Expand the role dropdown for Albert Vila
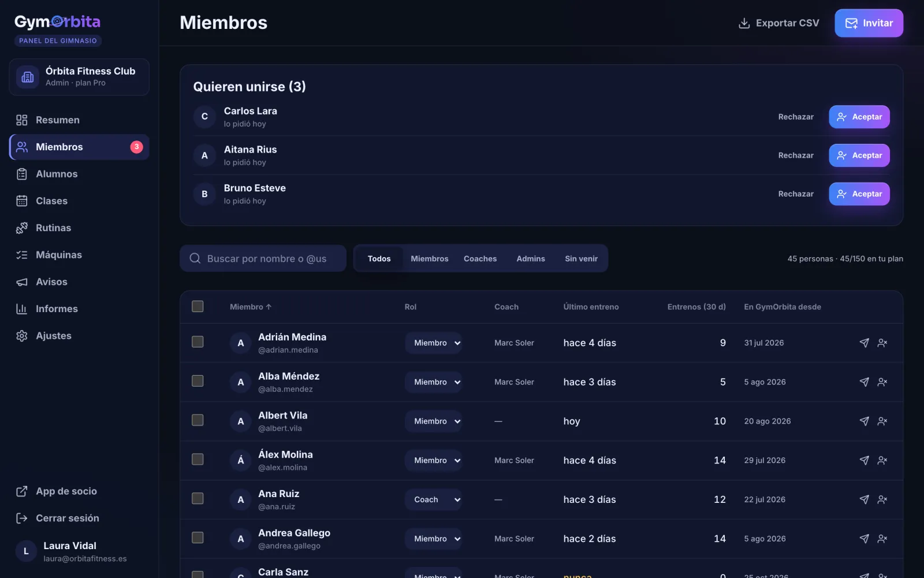 point(433,421)
